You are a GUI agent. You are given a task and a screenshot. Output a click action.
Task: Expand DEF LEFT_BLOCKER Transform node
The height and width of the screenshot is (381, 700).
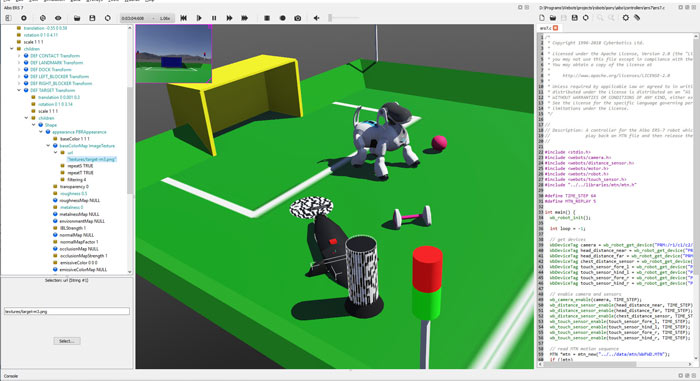click(19, 76)
